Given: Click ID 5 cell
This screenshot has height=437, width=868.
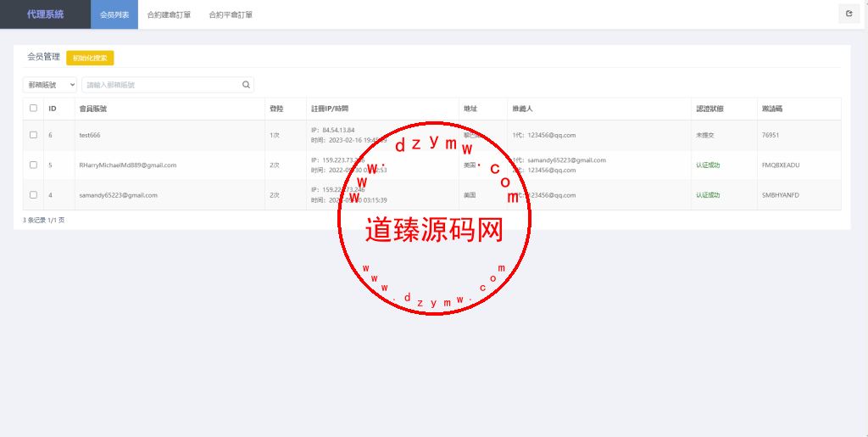Looking at the screenshot, I should (x=50, y=165).
